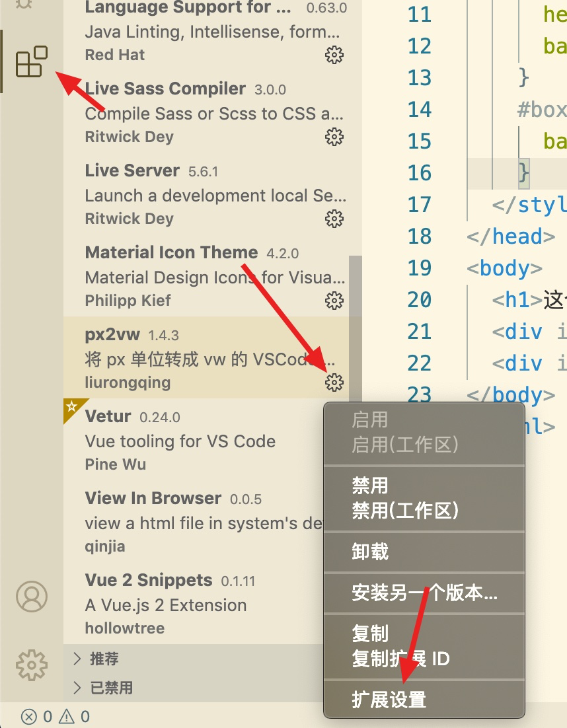This screenshot has height=728, width=567.
Task: Click version number 5.6.1 of Live Server
Action: pos(203,172)
